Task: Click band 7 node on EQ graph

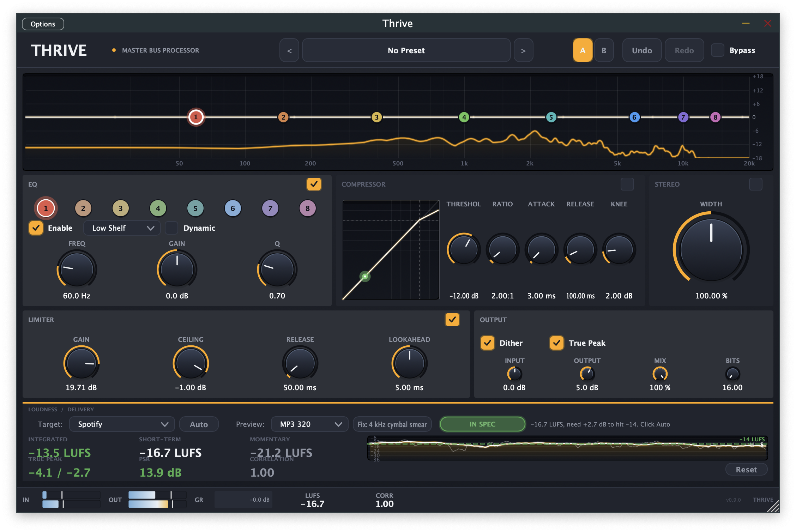Action: pyautogui.click(x=683, y=117)
